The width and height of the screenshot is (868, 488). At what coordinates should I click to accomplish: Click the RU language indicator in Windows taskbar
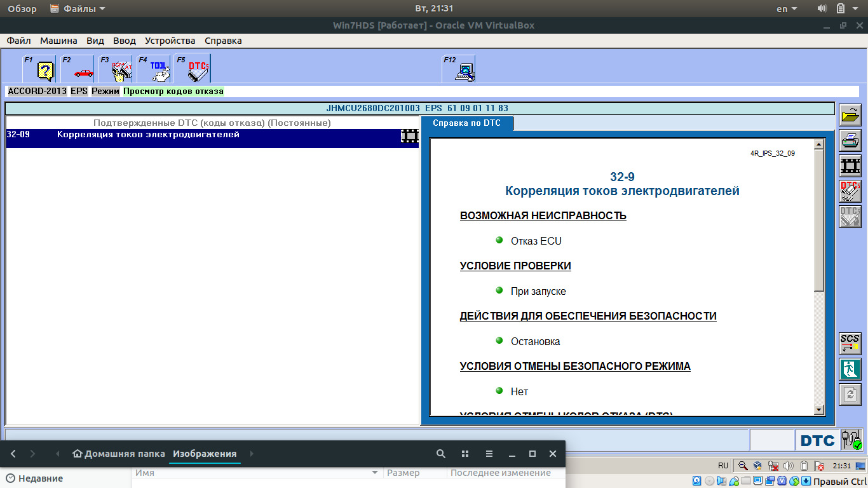tap(723, 466)
